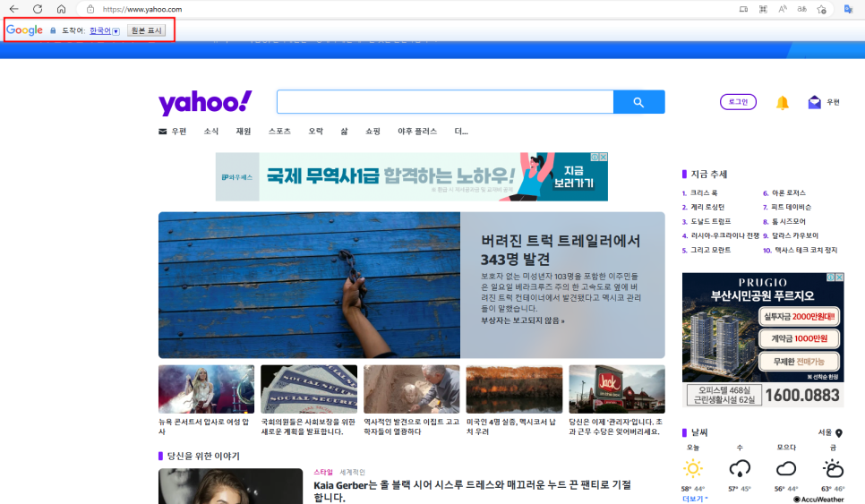The image size is (865, 504).
Task: Open the translate icon at the toolbar's right end
Action: pyautogui.click(x=849, y=9)
